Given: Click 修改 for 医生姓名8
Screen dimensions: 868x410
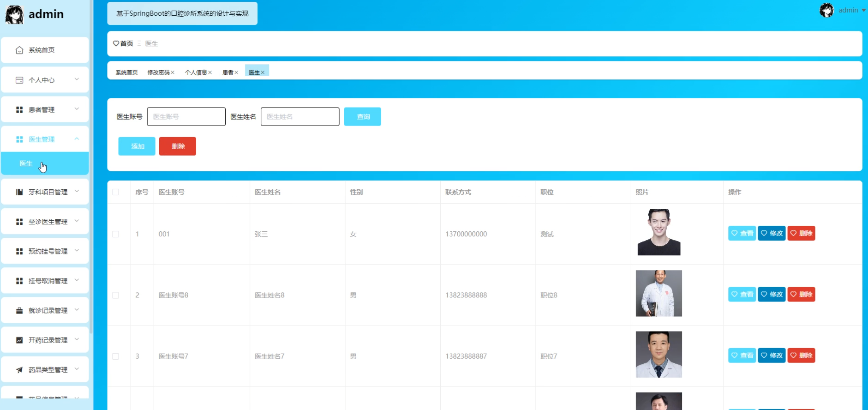Looking at the screenshot, I should (772, 294).
